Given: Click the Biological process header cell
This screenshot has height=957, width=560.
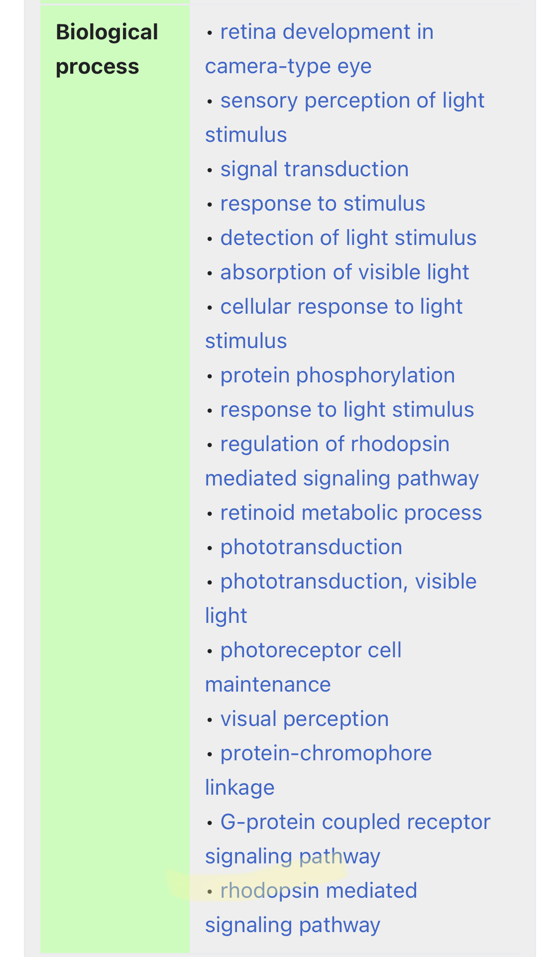Looking at the screenshot, I should tap(107, 49).
